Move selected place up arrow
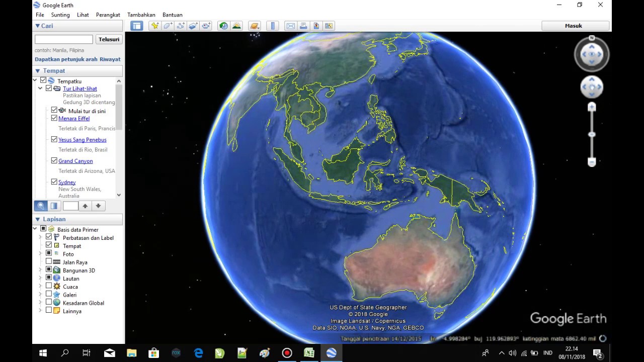Screen dimensions: 644x362 (x=85, y=206)
